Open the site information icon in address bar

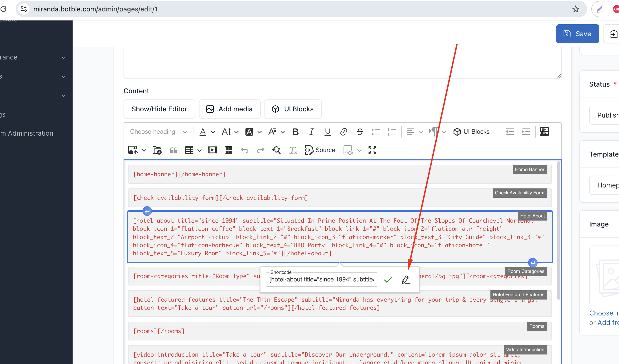pos(24,9)
